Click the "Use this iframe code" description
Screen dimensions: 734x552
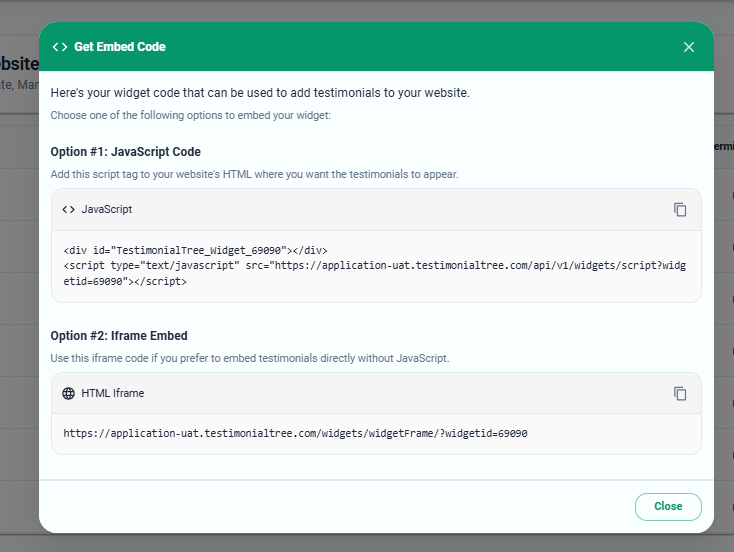(250, 358)
